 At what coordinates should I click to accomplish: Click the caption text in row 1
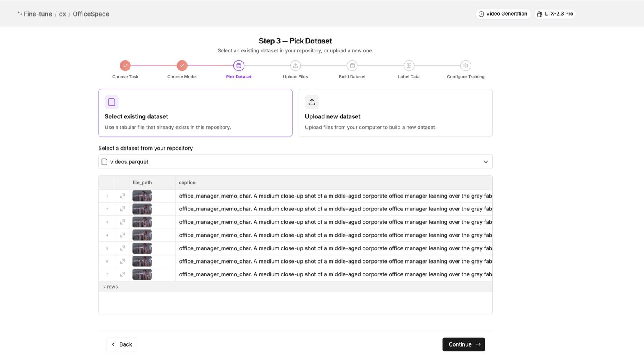click(335, 196)
